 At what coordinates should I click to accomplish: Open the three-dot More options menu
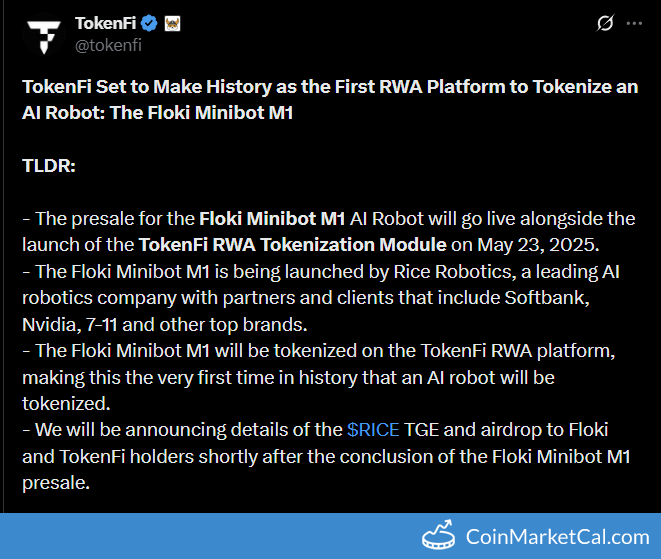[636, 23]
